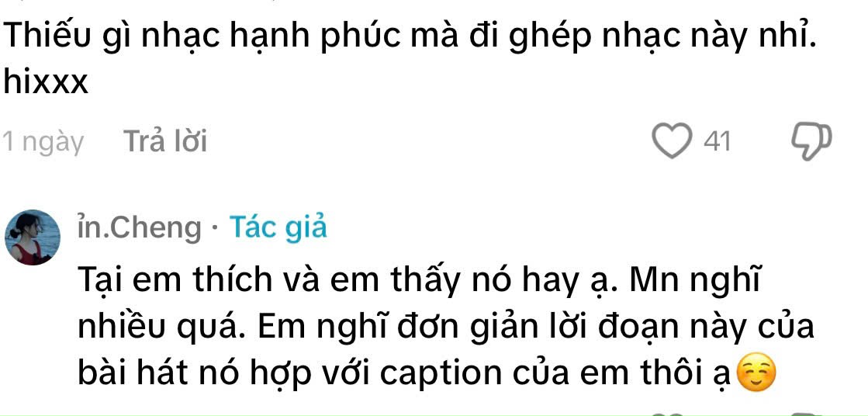Click the reply line starting "Tại em thích"
This screenshot has width=868, height=416.
point(417,283)
